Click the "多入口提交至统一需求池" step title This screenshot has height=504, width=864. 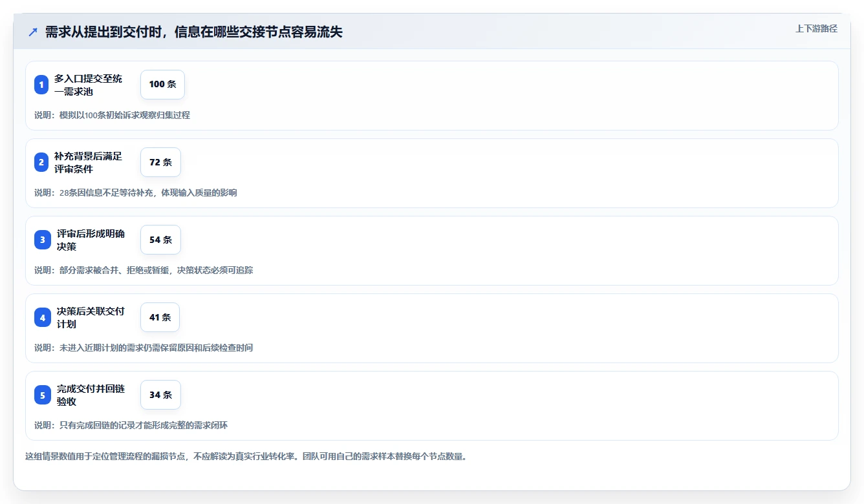[x=88, y=85]
